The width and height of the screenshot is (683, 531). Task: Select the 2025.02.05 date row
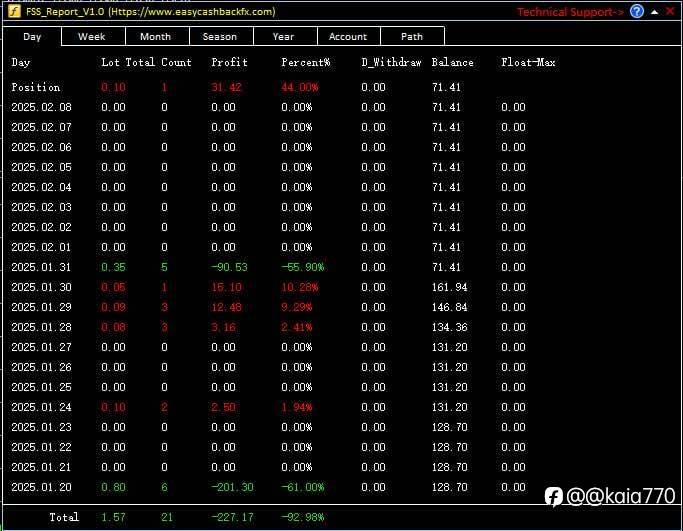(41, 167)
